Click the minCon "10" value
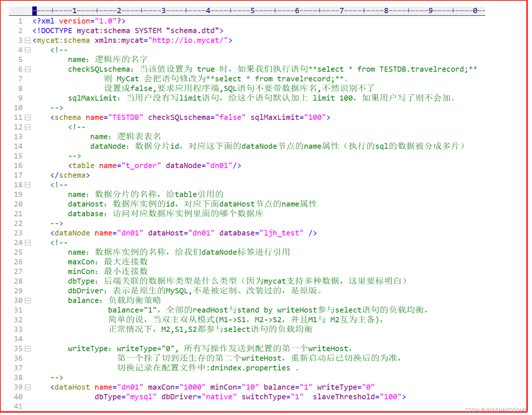Screen dimensions: 532x415 click(250, 387)
